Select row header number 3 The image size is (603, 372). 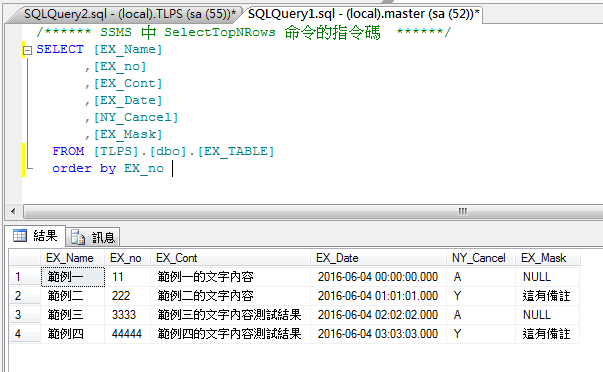pyautogui.click(x=25, y=315)
